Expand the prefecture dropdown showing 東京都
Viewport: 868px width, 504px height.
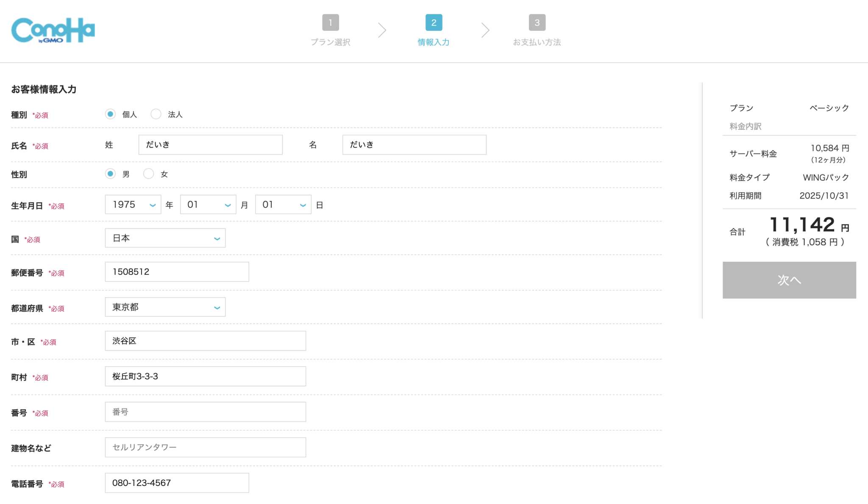pyautogui.click(x=165, y=307)
